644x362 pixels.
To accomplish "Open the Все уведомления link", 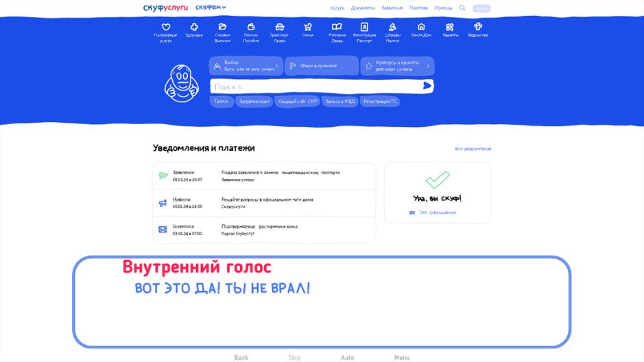I will [473, 149].
